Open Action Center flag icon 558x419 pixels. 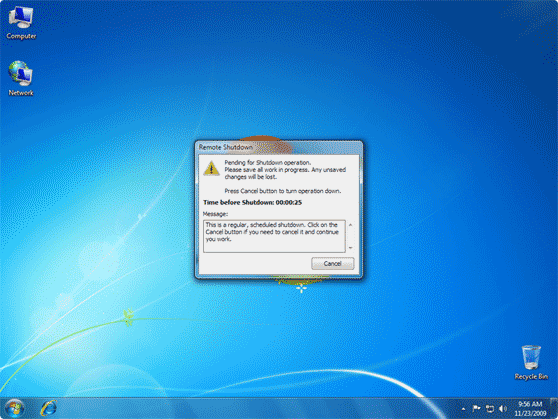[476, 409]
